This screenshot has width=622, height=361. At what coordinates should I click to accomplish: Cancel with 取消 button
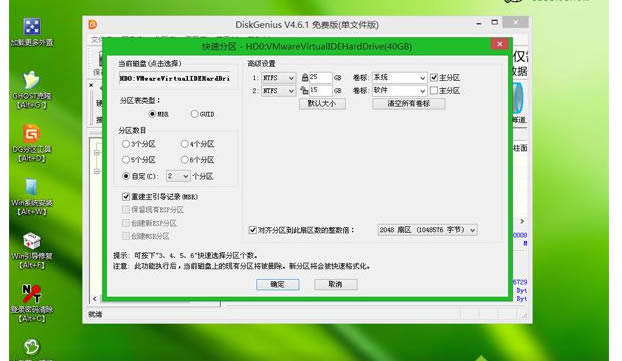pyautogui.click(x=336, y=284)
